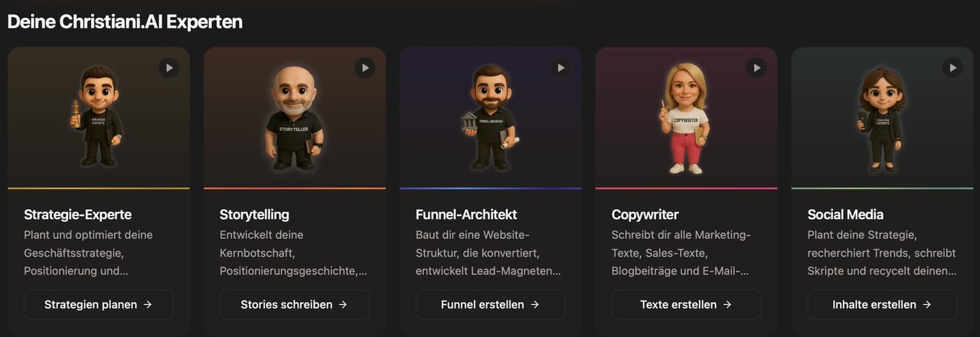The image size is (980, 337).
Task: Choose Texte erstellen button
Action: (x=687, y=304)
